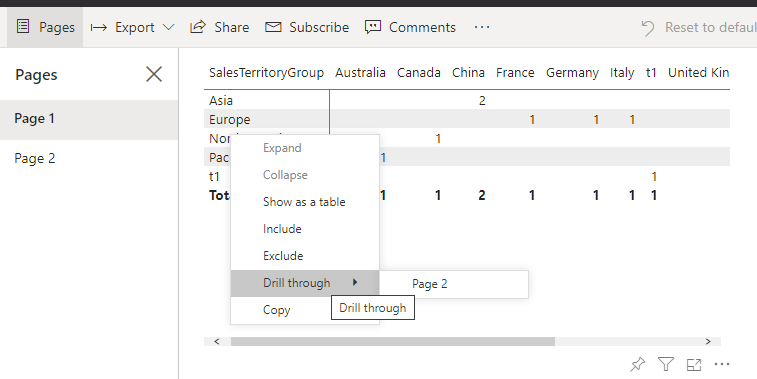Screen dimensions: 757x379
Task: Close the Pages pane
Action: click(x=154, y=74)
